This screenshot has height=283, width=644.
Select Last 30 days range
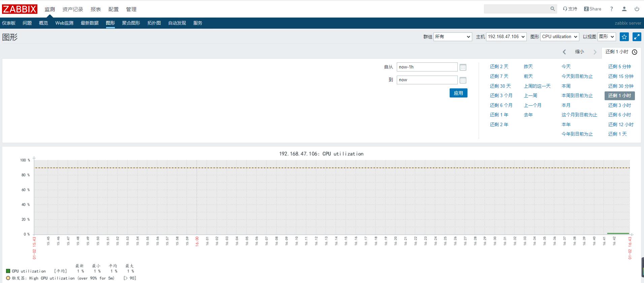pos(501,86)
